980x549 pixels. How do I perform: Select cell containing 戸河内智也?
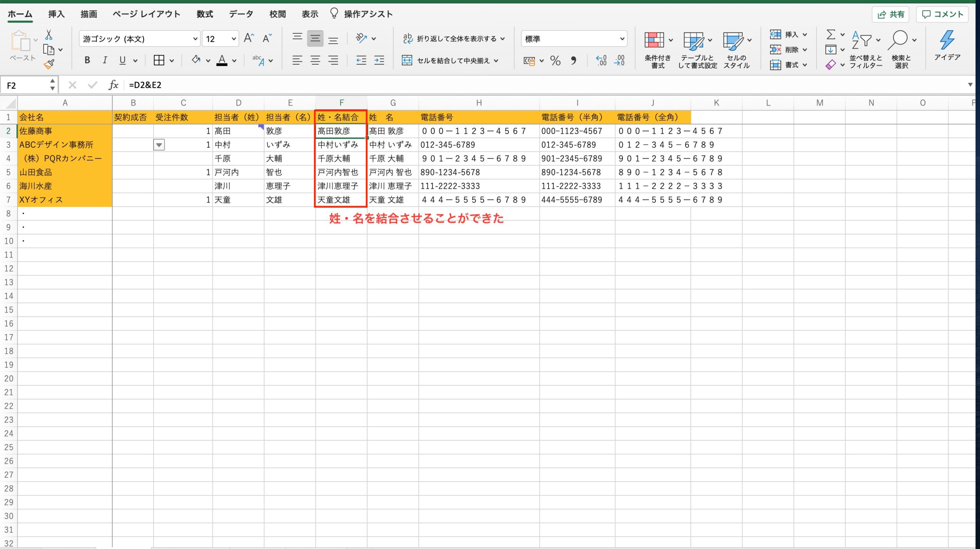[341, 172]
